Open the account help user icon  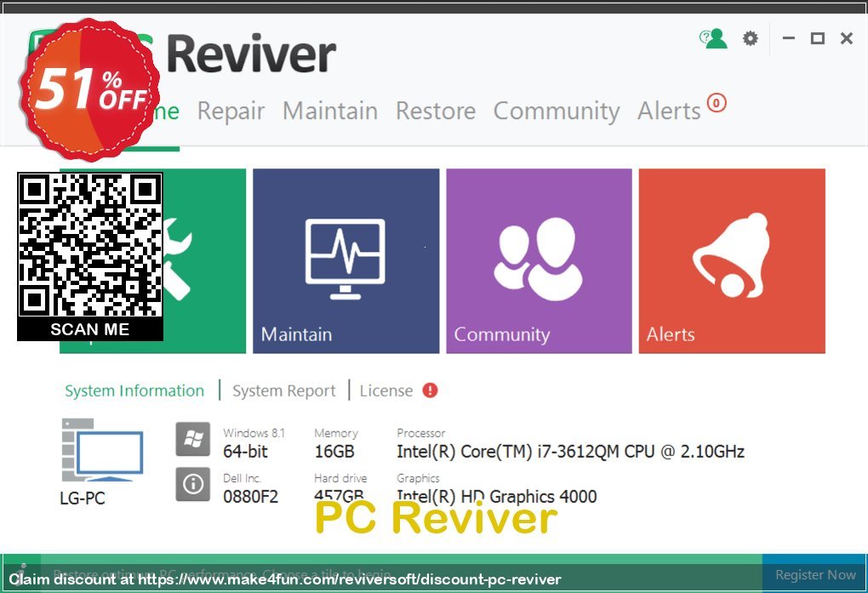point(713,38)
